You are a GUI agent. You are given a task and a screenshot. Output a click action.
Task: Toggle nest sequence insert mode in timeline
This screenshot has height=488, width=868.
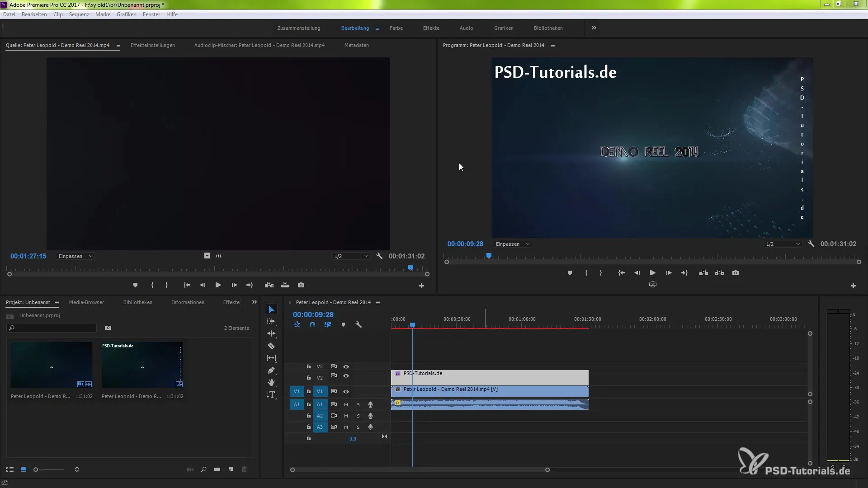click(x=297, y=324)
